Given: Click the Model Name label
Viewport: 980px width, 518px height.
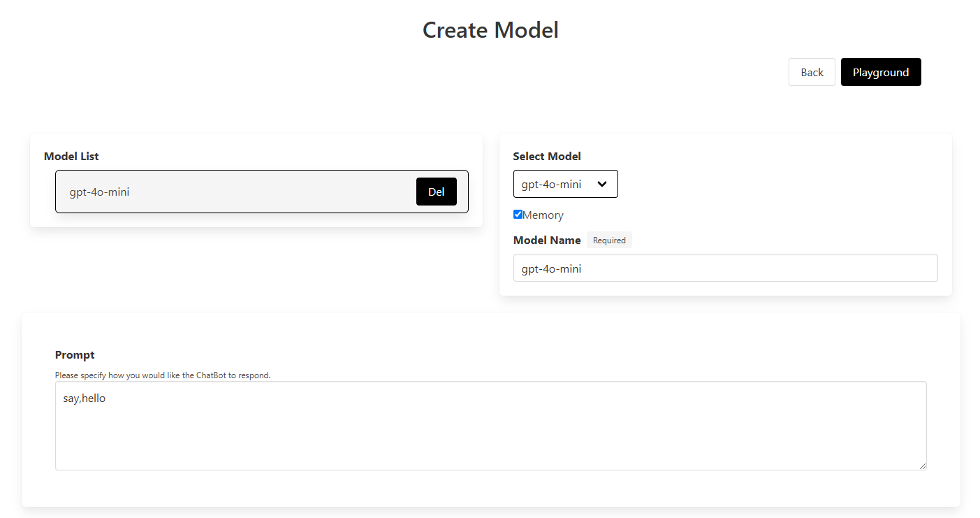Looking at the screenshot, I should click(547, 240).
